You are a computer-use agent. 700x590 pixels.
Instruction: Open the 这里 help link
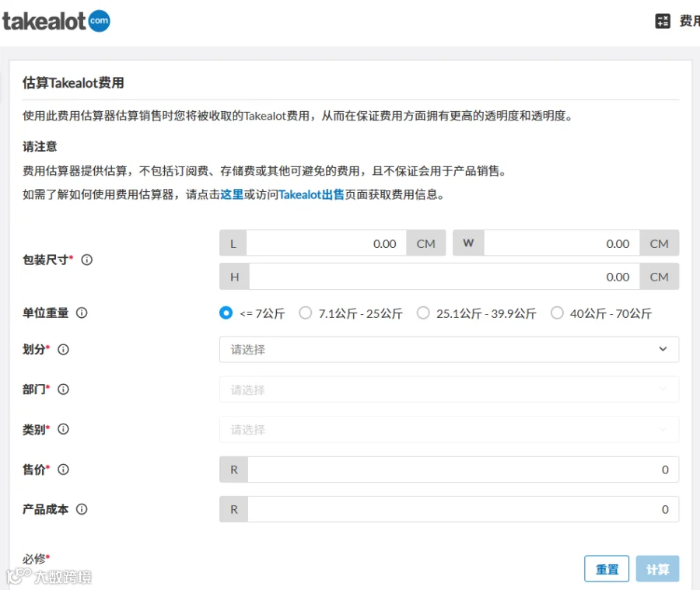232,194
